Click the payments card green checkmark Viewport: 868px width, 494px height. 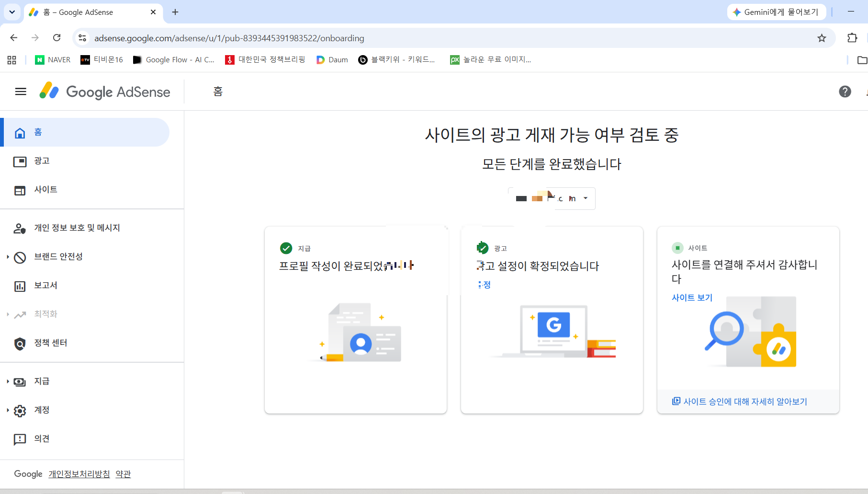click(286, 248)
